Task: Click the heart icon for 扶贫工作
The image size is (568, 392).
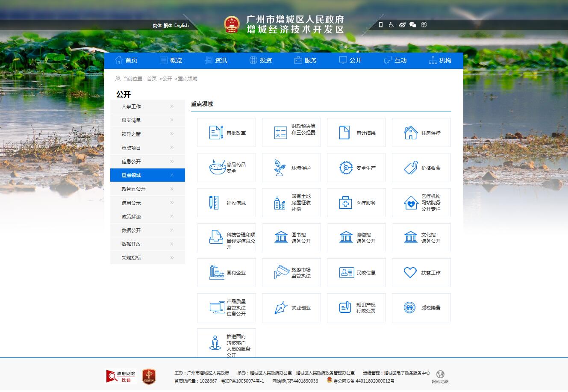Action: [410, 273]
